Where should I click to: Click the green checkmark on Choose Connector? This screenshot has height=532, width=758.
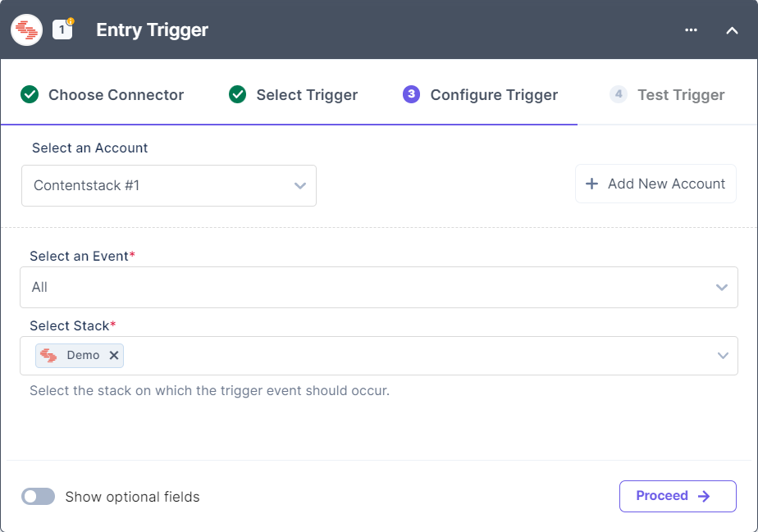pos(30,94)
